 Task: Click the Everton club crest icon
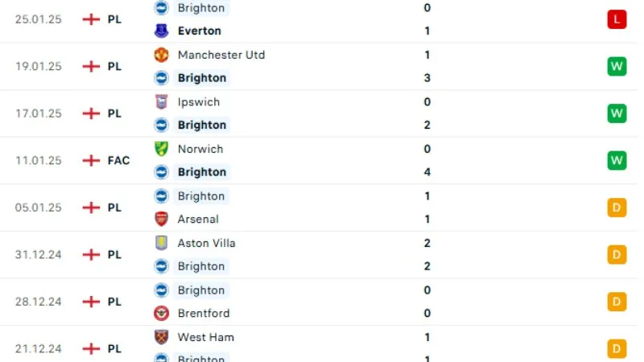(161, 31)
